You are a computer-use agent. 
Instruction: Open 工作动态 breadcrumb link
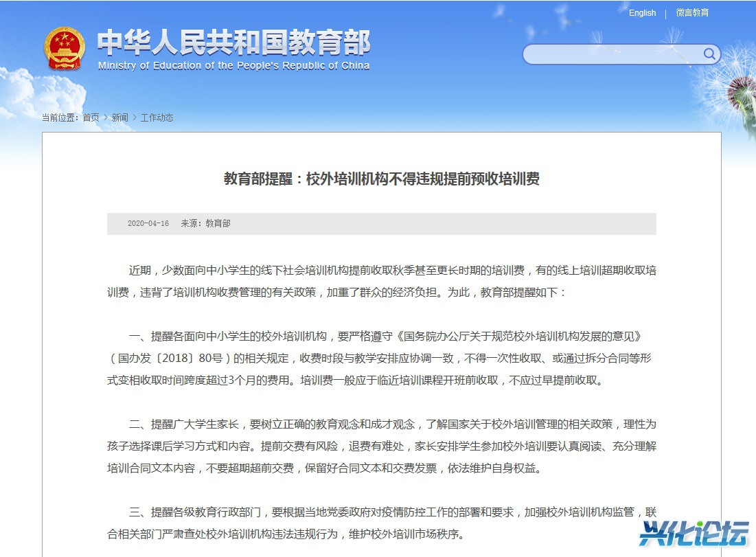click(157, 117)
